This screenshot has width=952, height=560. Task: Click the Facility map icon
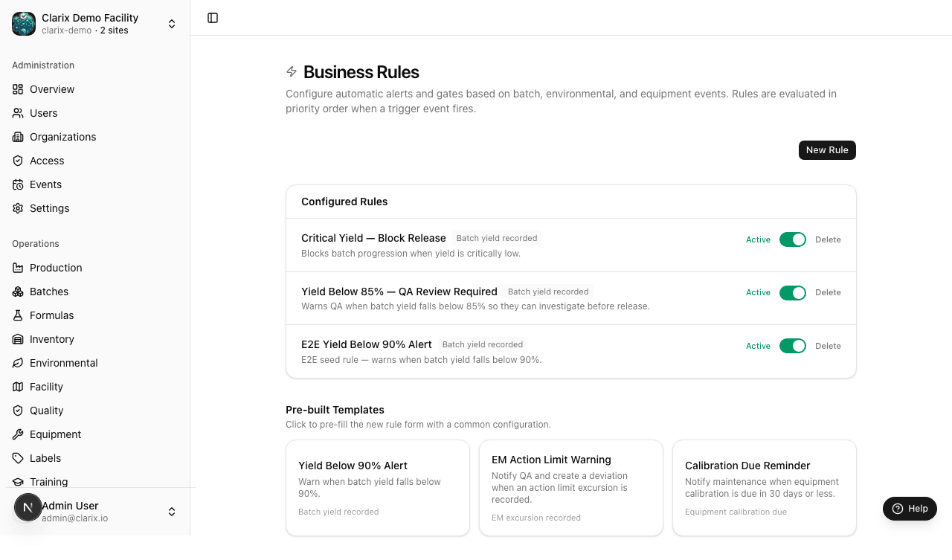pos(18,387)
